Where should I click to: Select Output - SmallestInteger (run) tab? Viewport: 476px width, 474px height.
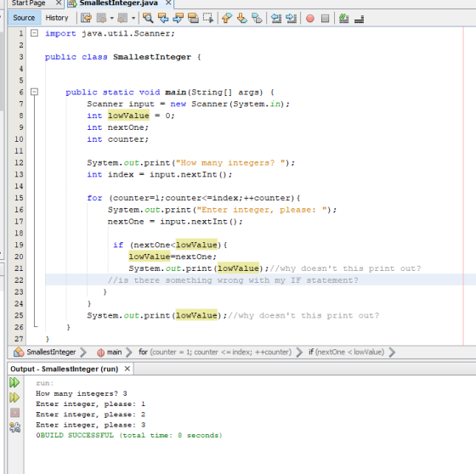point(64,369)
